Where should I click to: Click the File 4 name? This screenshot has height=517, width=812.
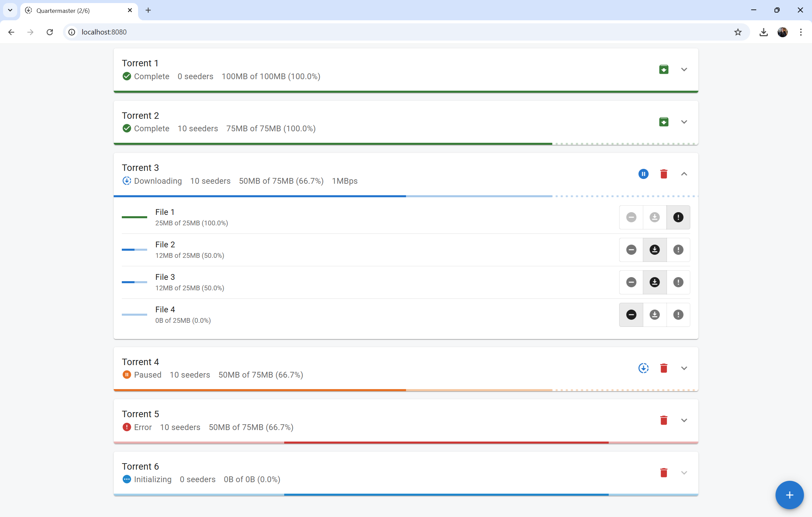pos(165,310)
